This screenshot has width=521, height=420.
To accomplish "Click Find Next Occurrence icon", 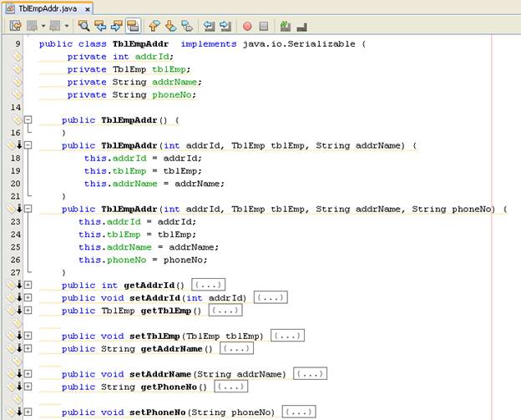I will pyautogui.click(x=116, y=26).
